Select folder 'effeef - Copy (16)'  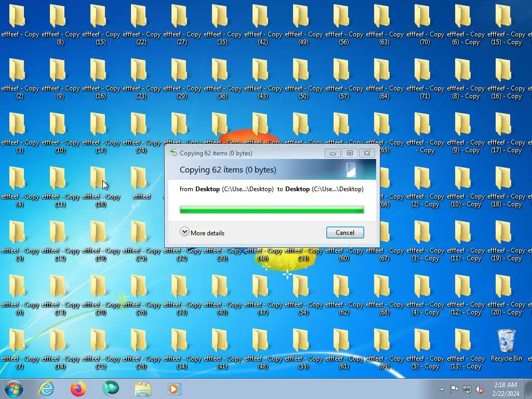pos(101,79)
